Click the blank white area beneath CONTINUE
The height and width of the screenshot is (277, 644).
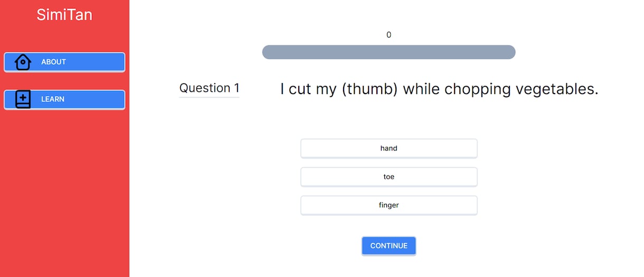389,267
